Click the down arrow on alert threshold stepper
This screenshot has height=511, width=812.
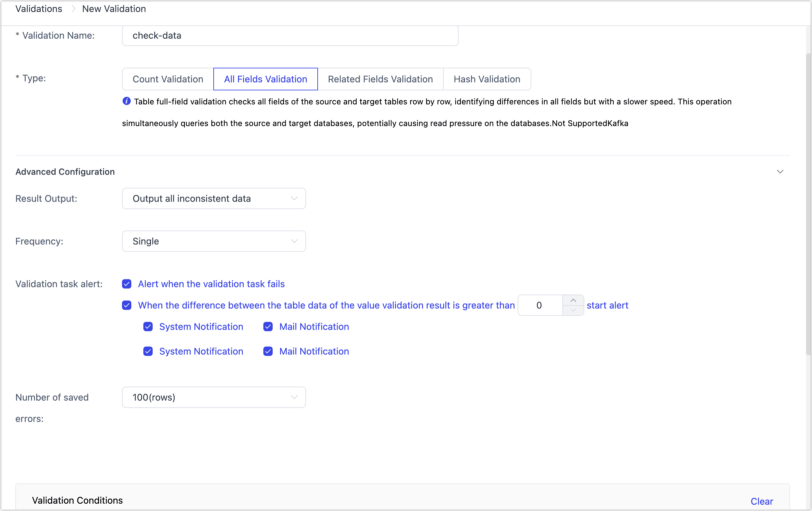pos(573,311)
